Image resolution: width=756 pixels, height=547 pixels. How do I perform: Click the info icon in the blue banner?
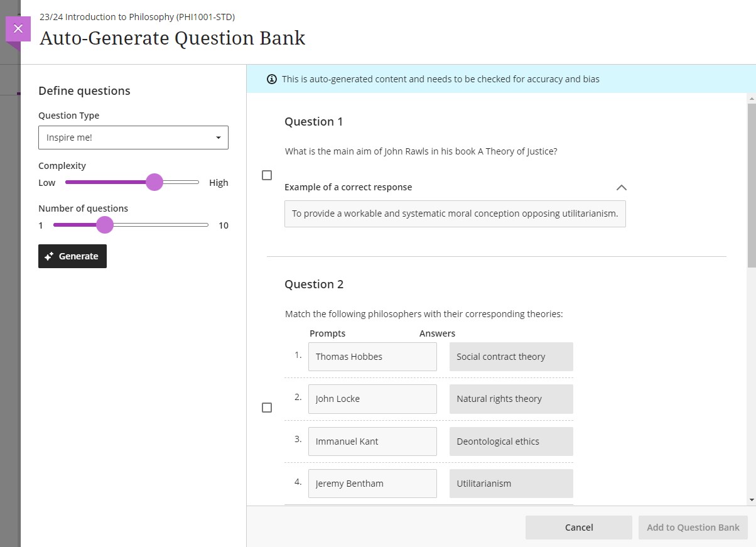click(x=271, y=79)
